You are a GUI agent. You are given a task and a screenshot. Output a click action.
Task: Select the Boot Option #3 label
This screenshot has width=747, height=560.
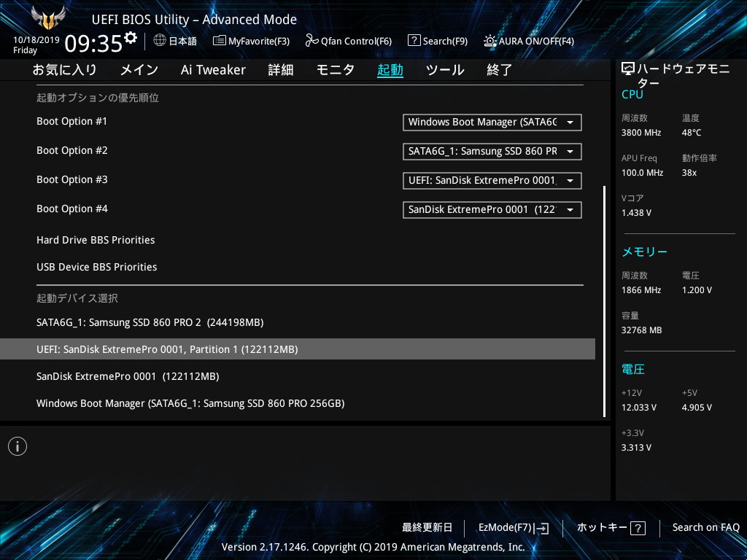tap(72, 179)
